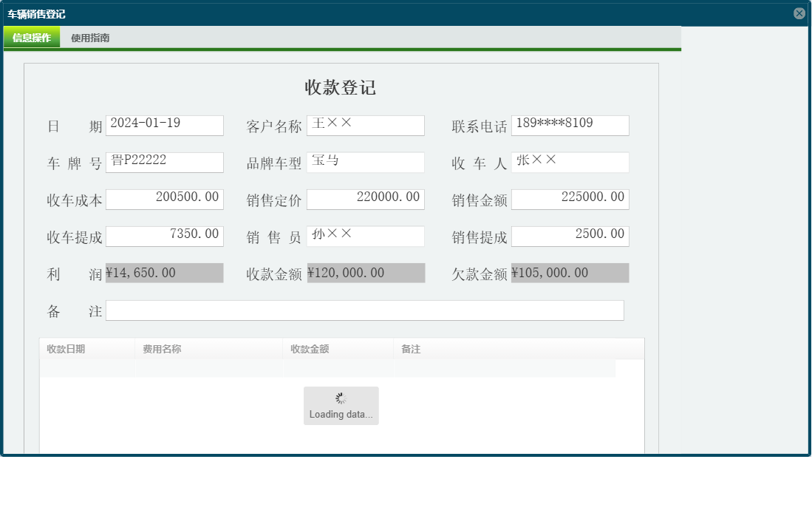Viewport: 812px width, 530px height.
Task: Select the 销售提成 field showing 2500.00
Action: 569,236
